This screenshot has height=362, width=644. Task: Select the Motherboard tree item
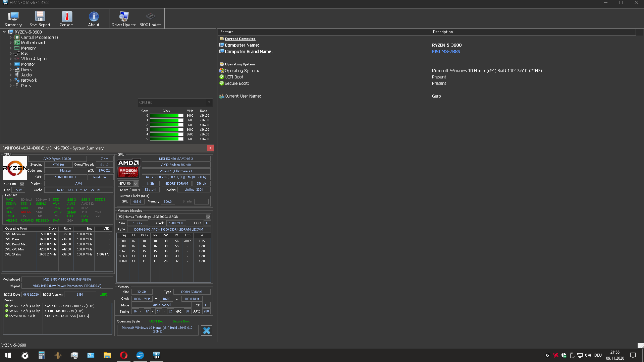32,43
